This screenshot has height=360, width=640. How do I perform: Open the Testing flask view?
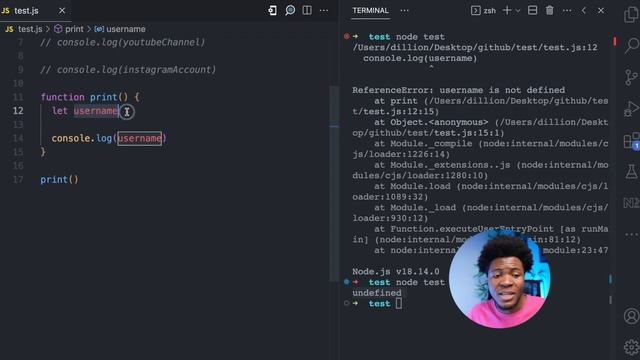(631, 171)
